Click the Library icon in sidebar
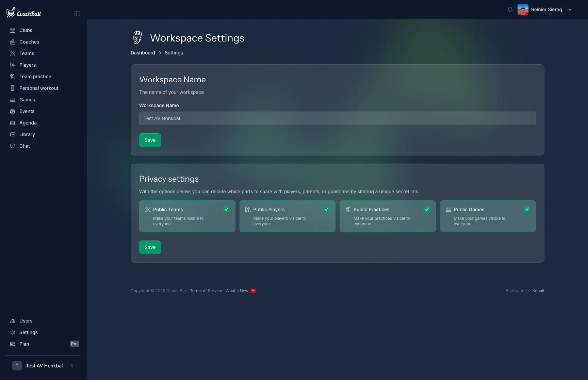 pyautogui.click(x=13, y=134)
